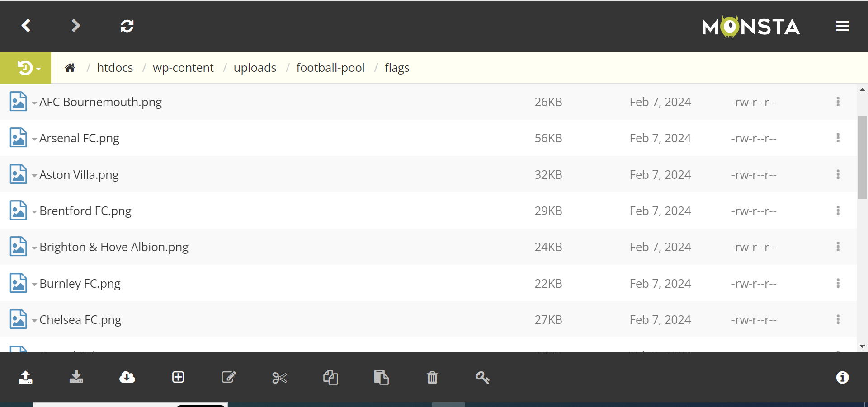Select the Aston Villa.png image icon

18,174
